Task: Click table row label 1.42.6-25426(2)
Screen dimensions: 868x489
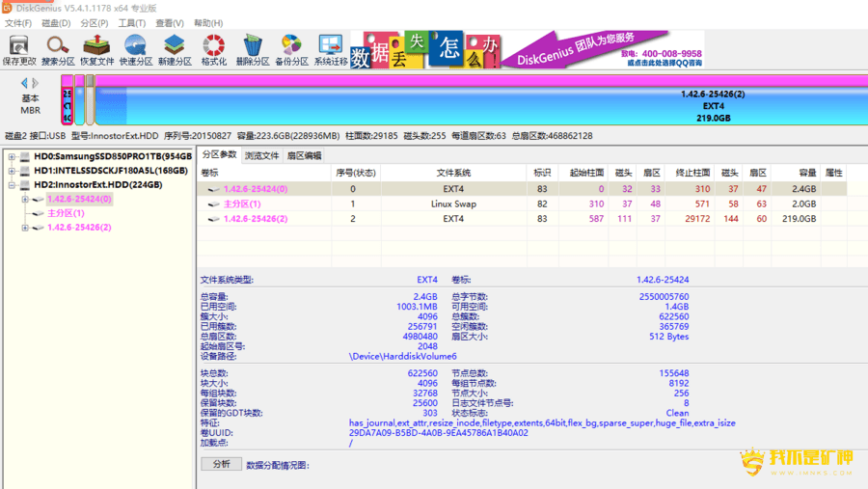Action: click(x=256, y=219)
